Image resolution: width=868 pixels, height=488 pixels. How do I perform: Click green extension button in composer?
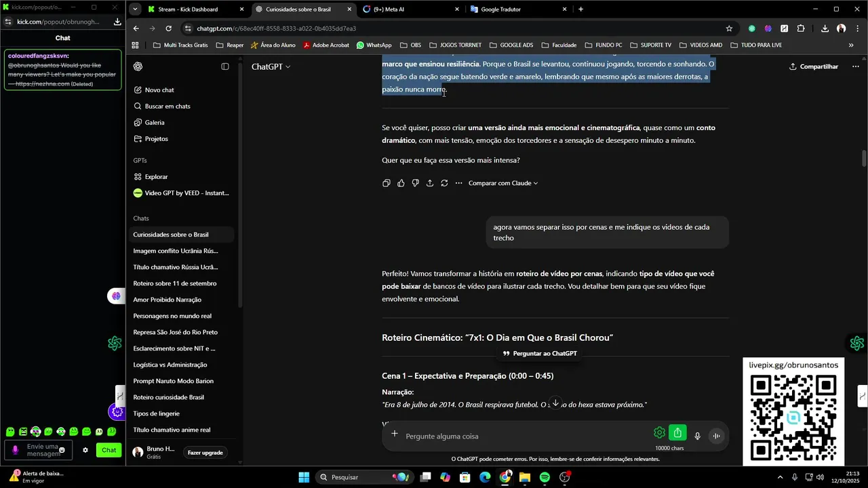pyautogui.click(x=677, y=432)
